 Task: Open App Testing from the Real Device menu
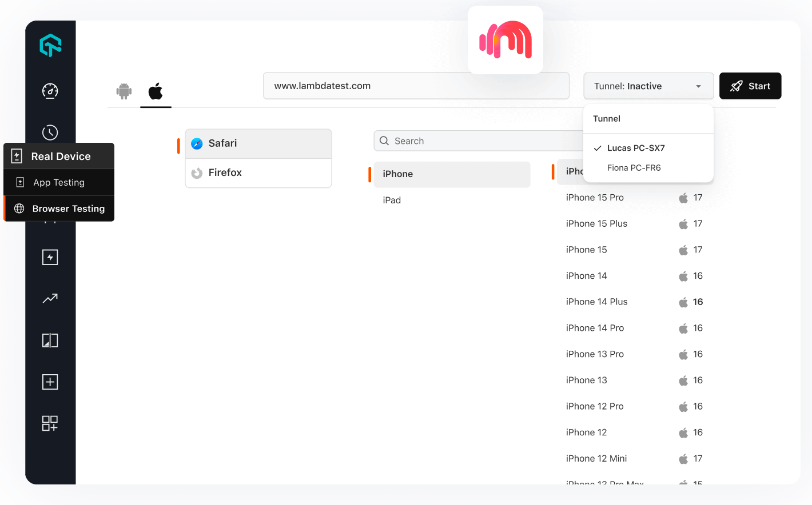[x=59, y=182]
